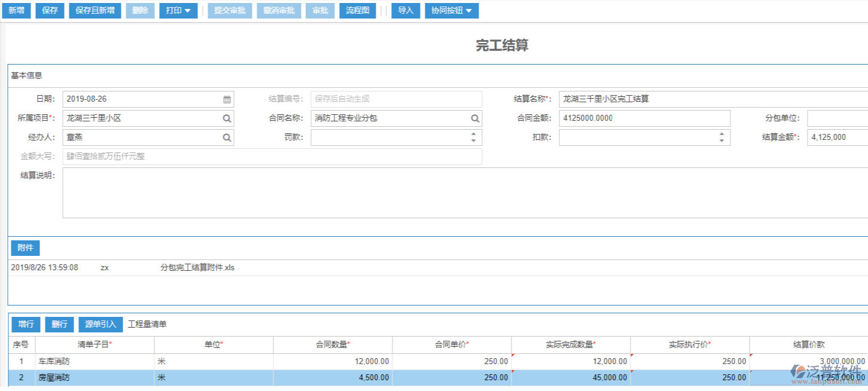The width and height of the screenshot is (868, 391).
Task: Increase 罚款 value with up arrow
Action: (x=473, y=134)
